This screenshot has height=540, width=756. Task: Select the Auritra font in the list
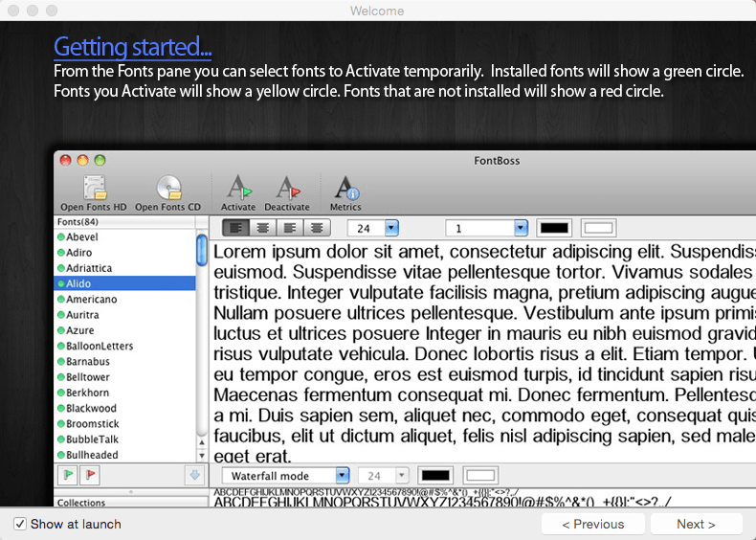[x=124, y=315]
